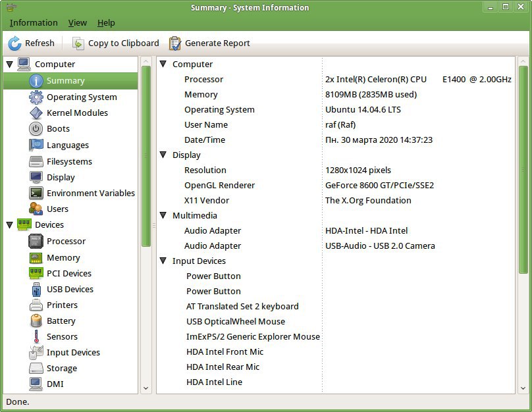532x412 pixels.
Task: Select 'HDA Intel Rear Mic' row
Action: coord(336,367)
